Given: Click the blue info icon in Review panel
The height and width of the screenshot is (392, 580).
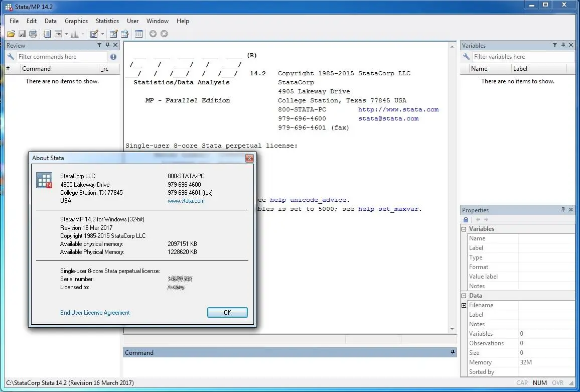Looking at the screenshot, I should pos(113,57).
